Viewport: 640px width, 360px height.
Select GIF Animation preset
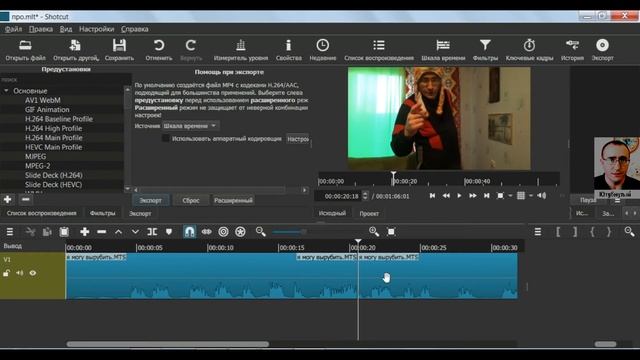(47, 109)
